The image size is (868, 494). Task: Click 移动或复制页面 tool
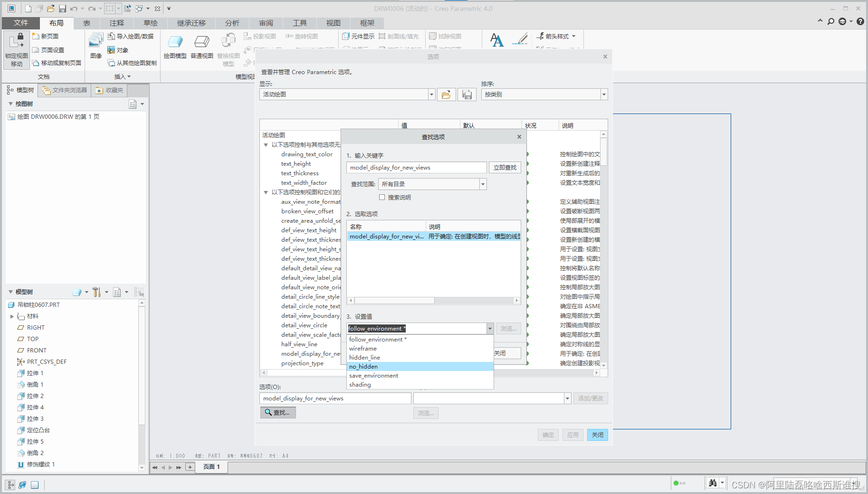tap(57, 63)
